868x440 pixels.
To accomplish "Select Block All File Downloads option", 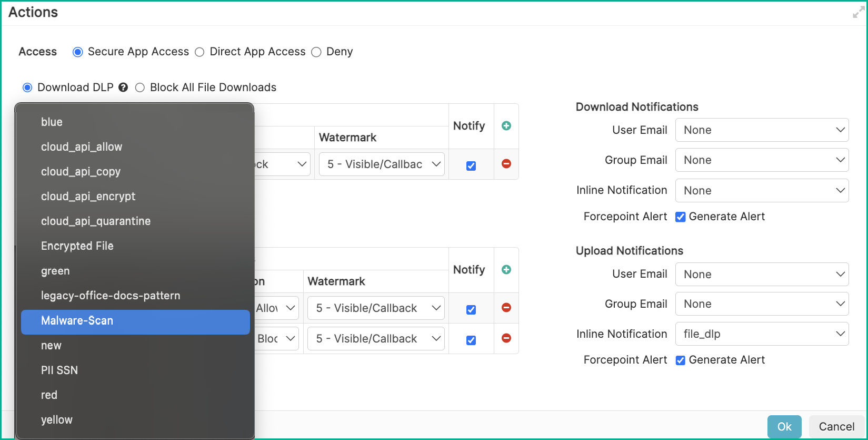I will [140, 87].
